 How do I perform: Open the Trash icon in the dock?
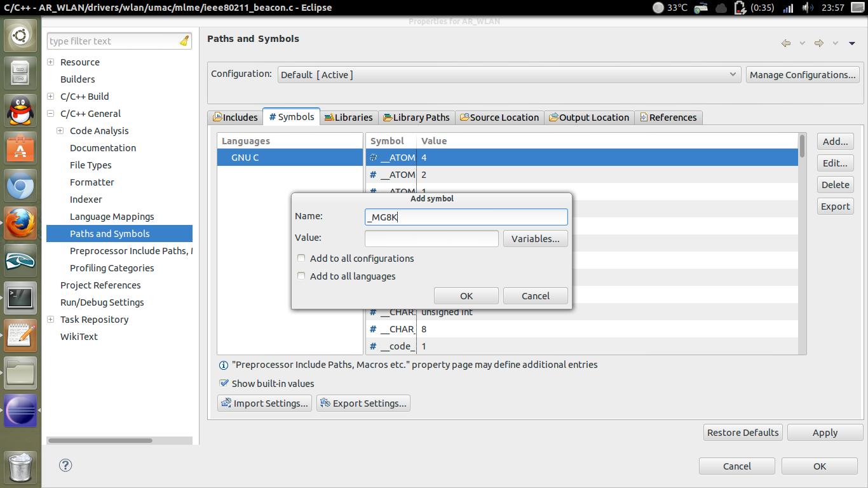coord(20,467)
